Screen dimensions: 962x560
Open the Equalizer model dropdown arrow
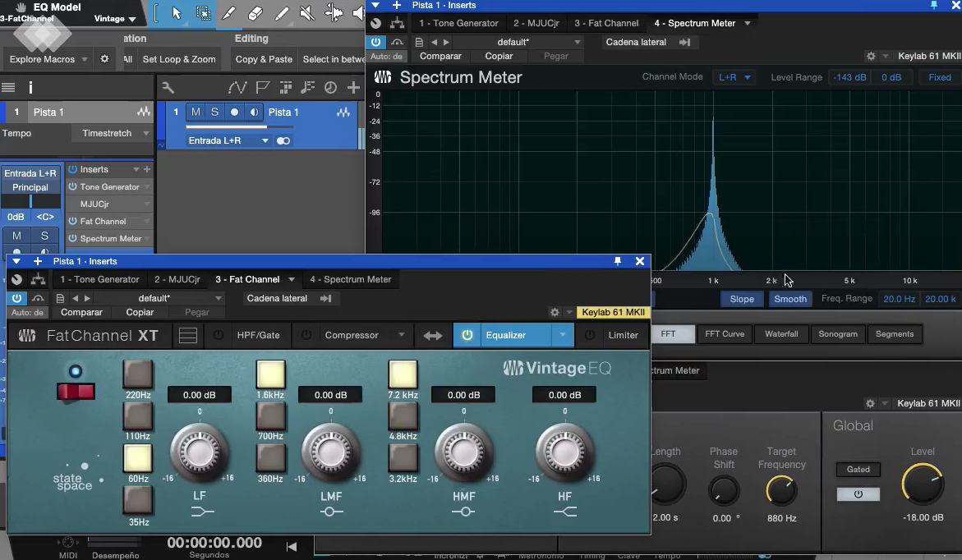(x=562, y=335)
